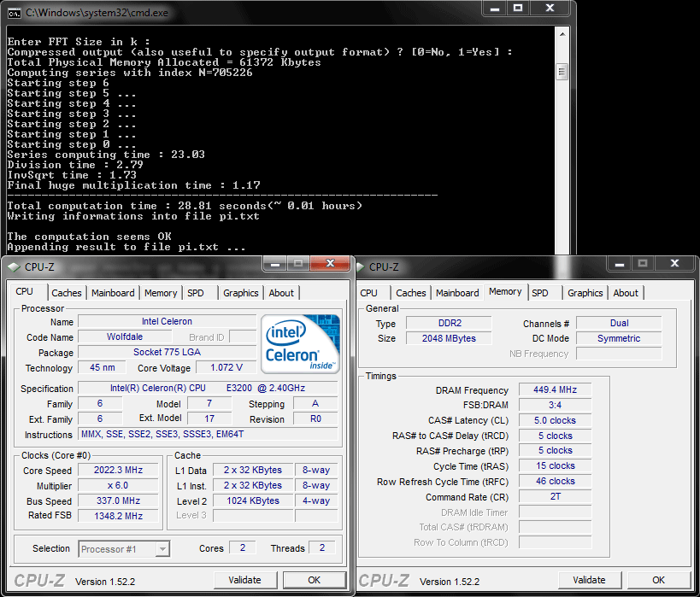Click the Dual channels value
The width and height of the screenshot is (700, 597).
coord(619,323)
